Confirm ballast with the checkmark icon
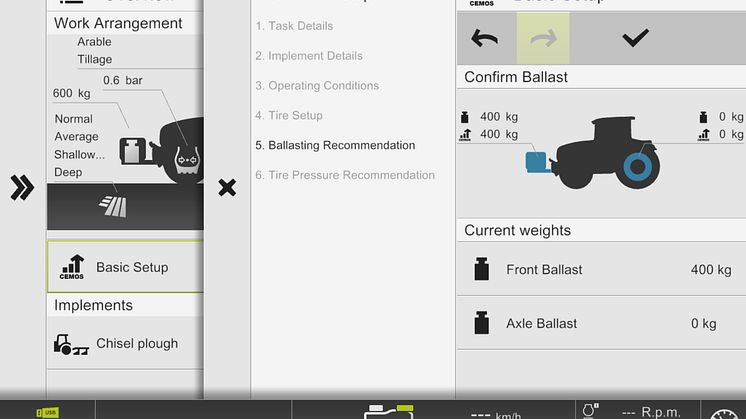The image size is (746, 419). pos(635,38)
